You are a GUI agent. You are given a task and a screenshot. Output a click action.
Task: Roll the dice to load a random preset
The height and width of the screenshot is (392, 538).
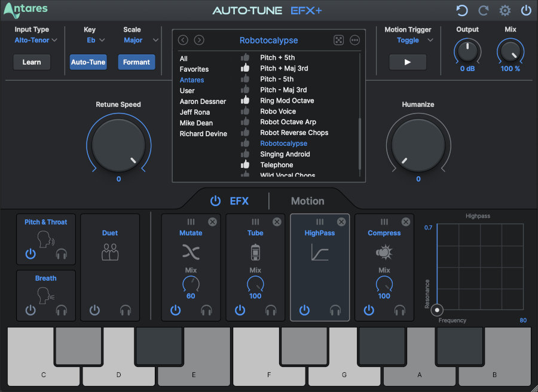pos(338,40)
